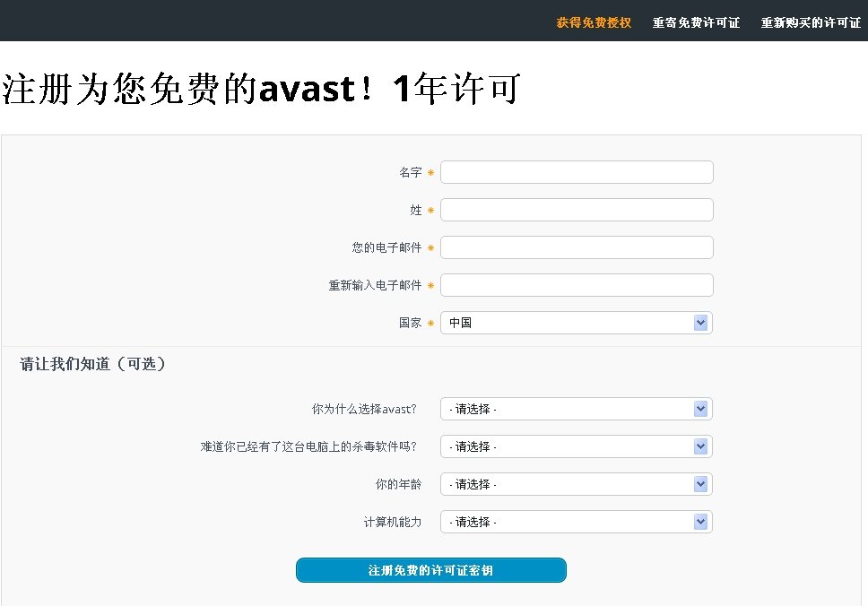This screenshot has width=868, height=606.
Task: Click the 名字 input field
Action: [576, 171]
